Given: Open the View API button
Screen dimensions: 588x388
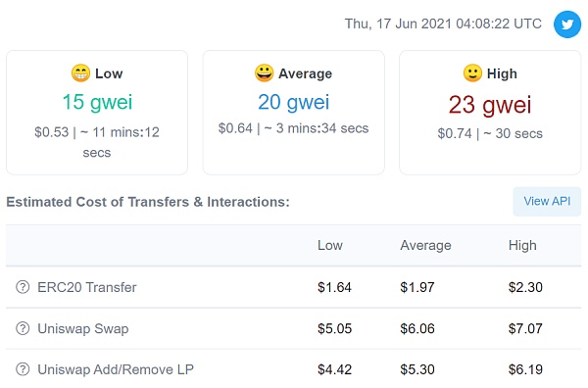Looking at the screenshot, I should (x=547, y=201).
